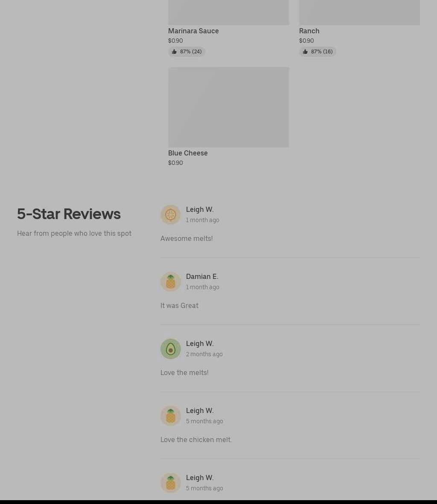
Task: Click the Ranch thumbs-up 87% rating badge
Action: point(318,52)
